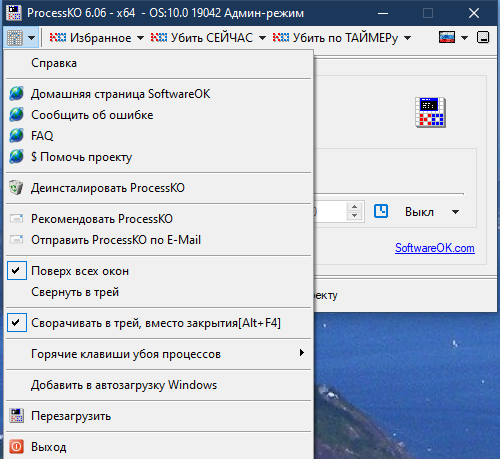
Task: Click the recycle bin icon for Деинсталировать ProcessKO
Action: click(16, 188)
